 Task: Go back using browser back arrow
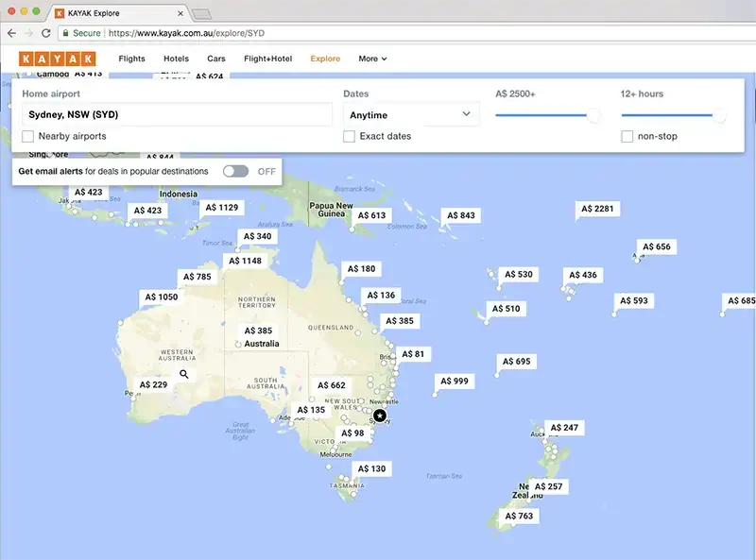11,33
